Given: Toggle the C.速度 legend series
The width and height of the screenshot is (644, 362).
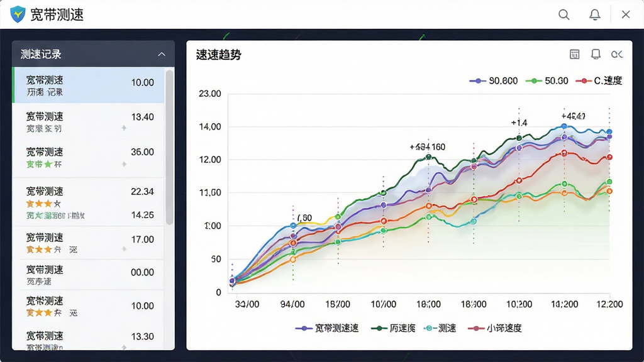Looking at the screenshot, I should click(x=599, y=81).
